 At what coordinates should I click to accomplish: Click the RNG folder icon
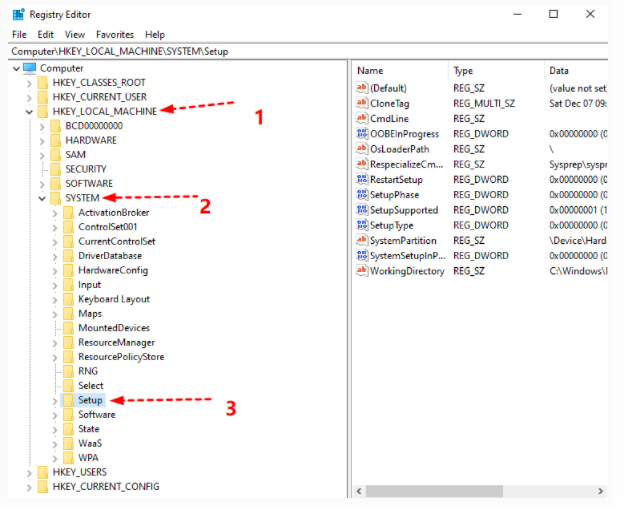point(69,372)
